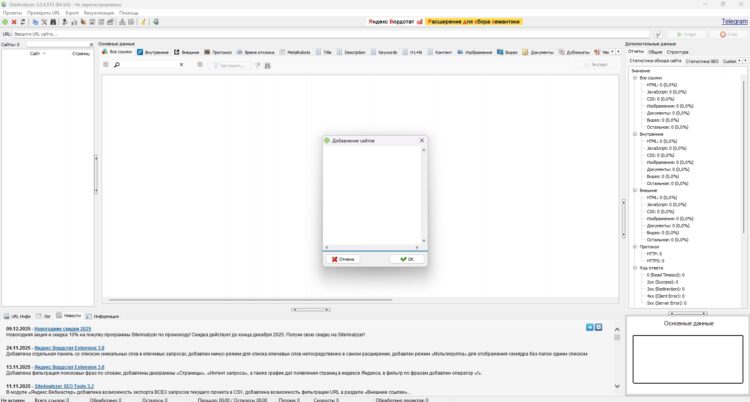Viewport: 750px width, 402px height.
Task: Click into the URL input field
Action: pos(331,34)
